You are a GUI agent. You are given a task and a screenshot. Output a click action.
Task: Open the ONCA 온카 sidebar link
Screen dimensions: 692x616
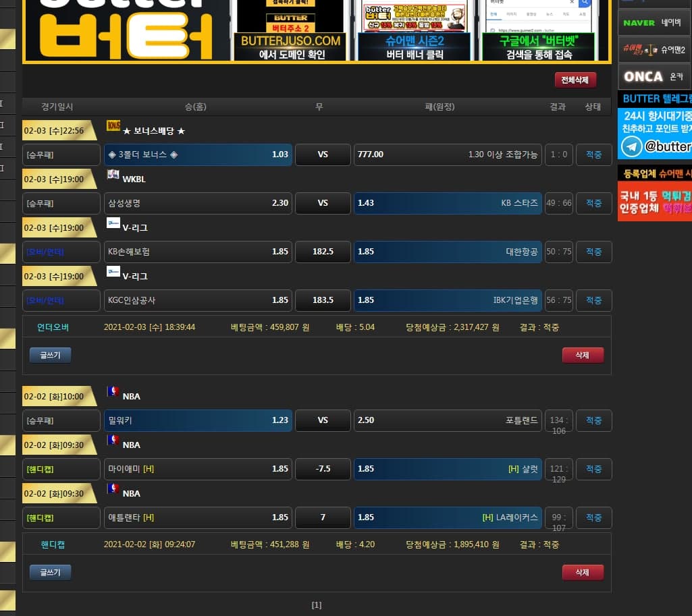click(x=654, y=77)
